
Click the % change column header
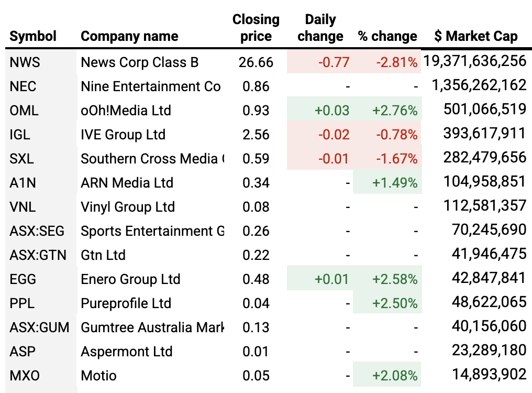387,36
